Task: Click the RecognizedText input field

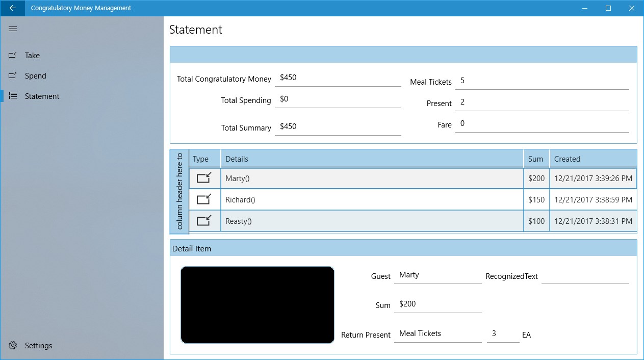Action: click(585, 276)
